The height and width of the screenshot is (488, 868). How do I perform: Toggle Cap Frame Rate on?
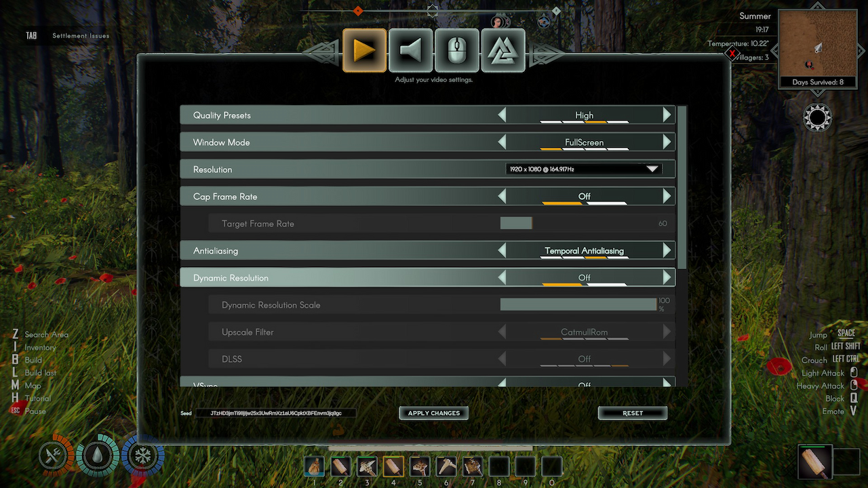pyautogui.click(x=667, y=196)
